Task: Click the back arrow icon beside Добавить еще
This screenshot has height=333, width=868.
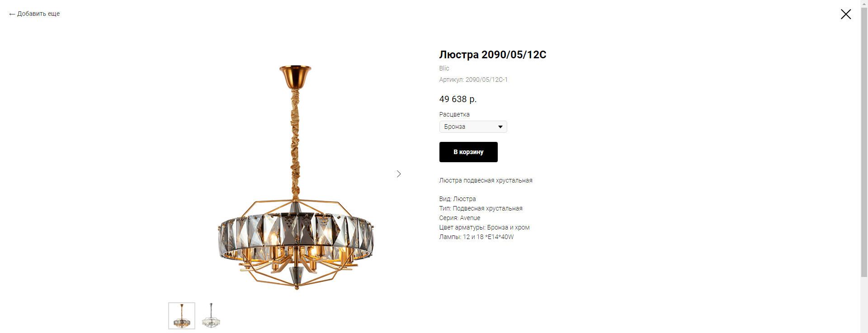Action: pos(12,14)
